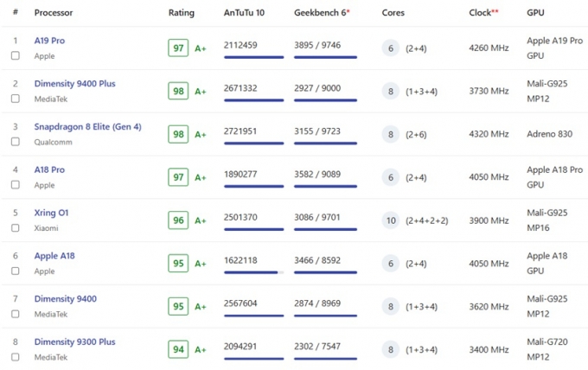This screenshot has width=588, height=370.
Task: Enable the A18 Pro compare checkbox
Action: 16,185
